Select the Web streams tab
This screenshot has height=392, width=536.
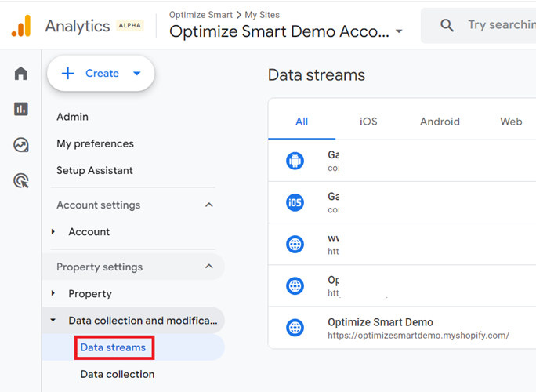(x=511, y=122)
